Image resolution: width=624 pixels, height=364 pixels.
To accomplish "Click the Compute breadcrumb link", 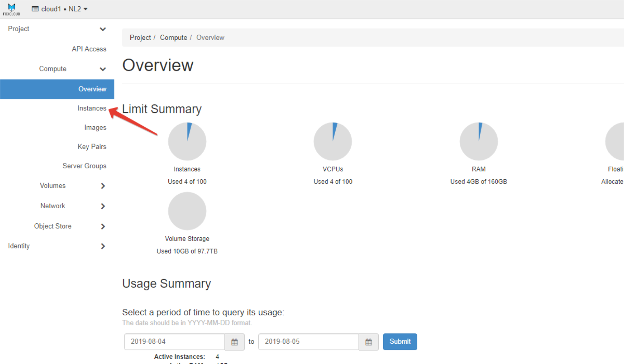I will [173, 38].
